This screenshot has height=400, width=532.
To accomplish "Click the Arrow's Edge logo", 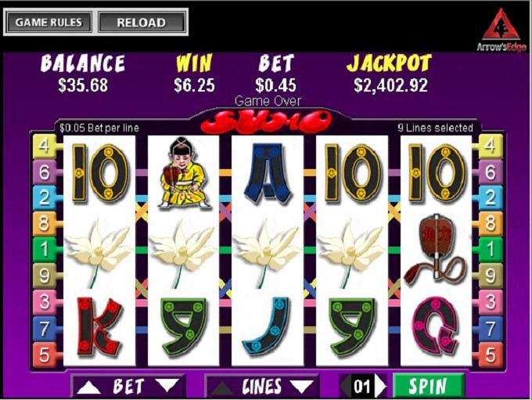I will point(501,31).
